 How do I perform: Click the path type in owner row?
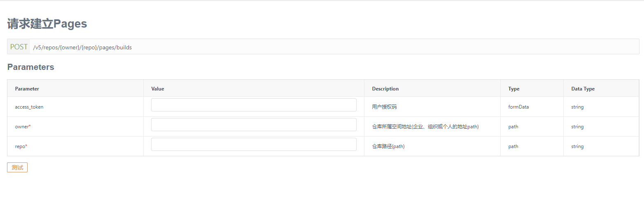click(x=513, y=127)
